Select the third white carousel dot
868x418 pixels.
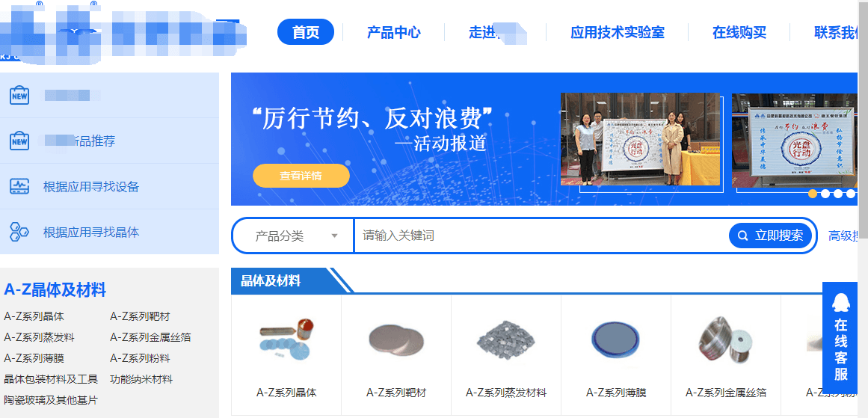(838, 194)
